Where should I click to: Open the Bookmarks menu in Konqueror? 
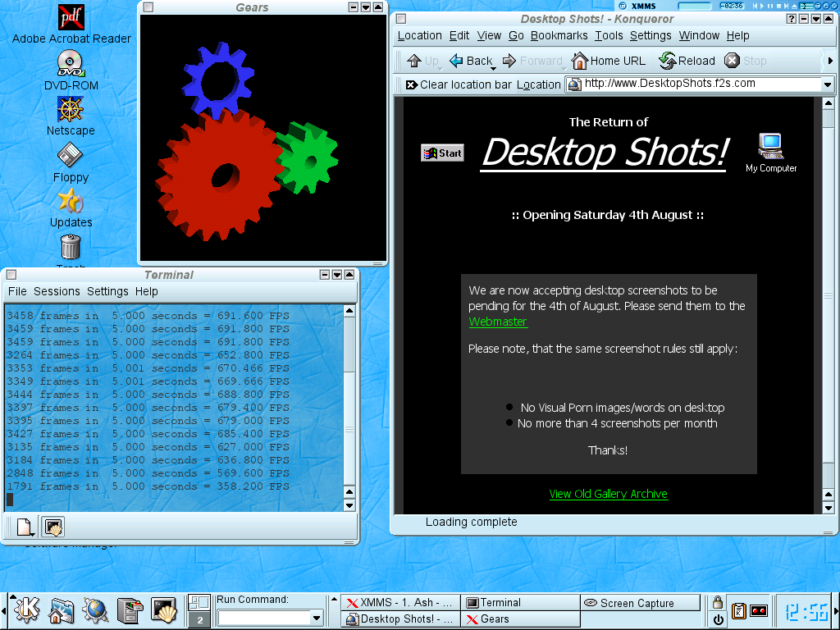tap(559, 35)
